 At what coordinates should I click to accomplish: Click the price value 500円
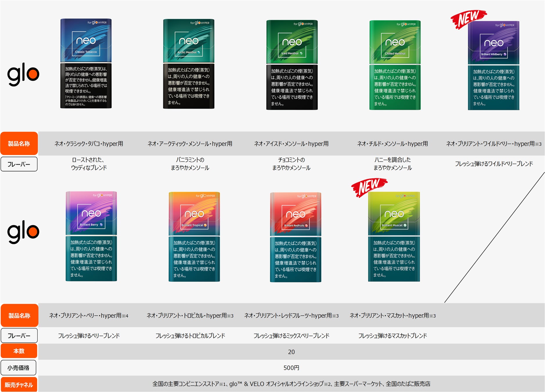(x=291, y=368)
